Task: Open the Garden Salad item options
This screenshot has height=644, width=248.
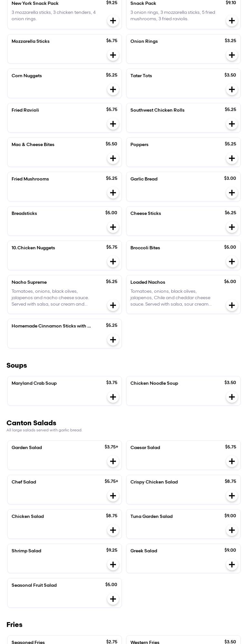Action: 64,455
